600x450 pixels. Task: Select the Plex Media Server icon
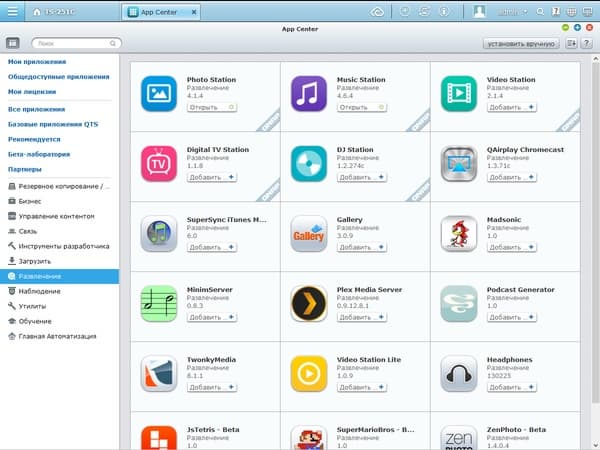tap(309, 303)
